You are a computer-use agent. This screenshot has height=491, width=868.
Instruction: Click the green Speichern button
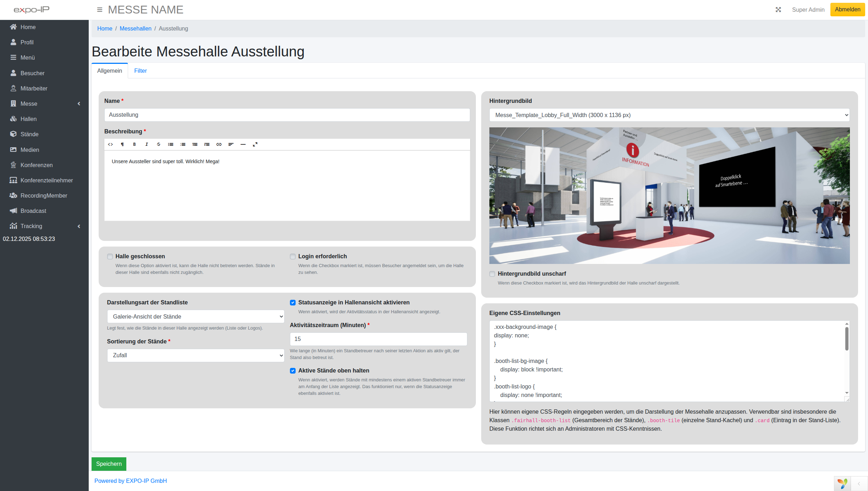tap(109, 464)
